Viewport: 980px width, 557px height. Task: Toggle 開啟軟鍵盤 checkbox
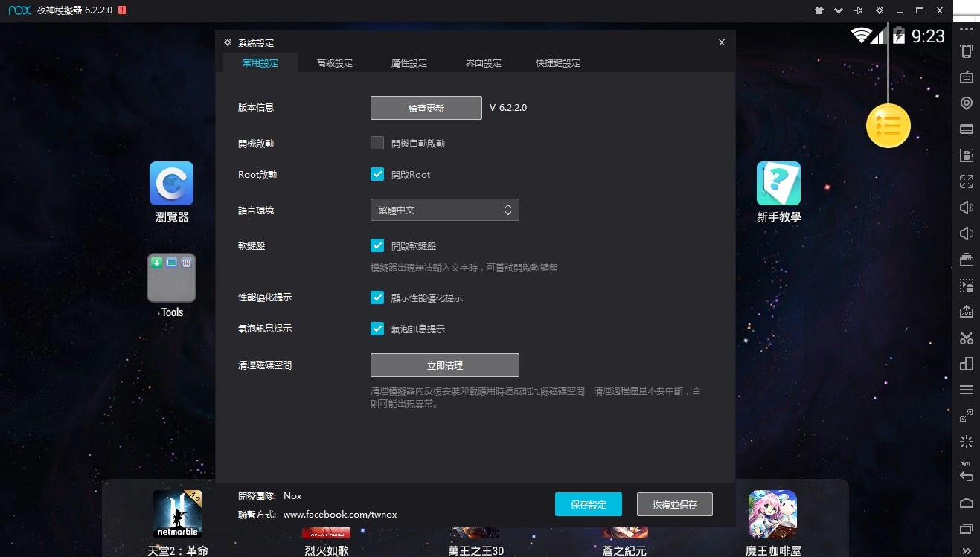point(377,245)
